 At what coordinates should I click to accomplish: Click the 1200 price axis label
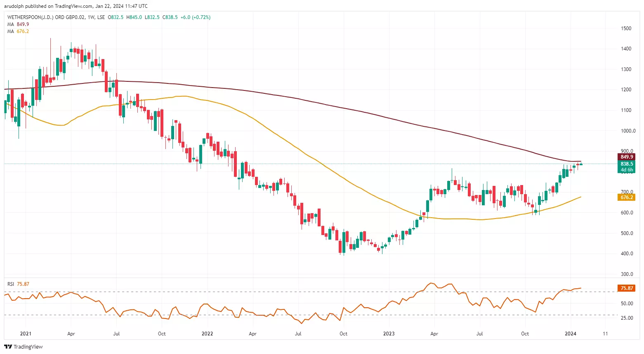(x=626, y=90)
